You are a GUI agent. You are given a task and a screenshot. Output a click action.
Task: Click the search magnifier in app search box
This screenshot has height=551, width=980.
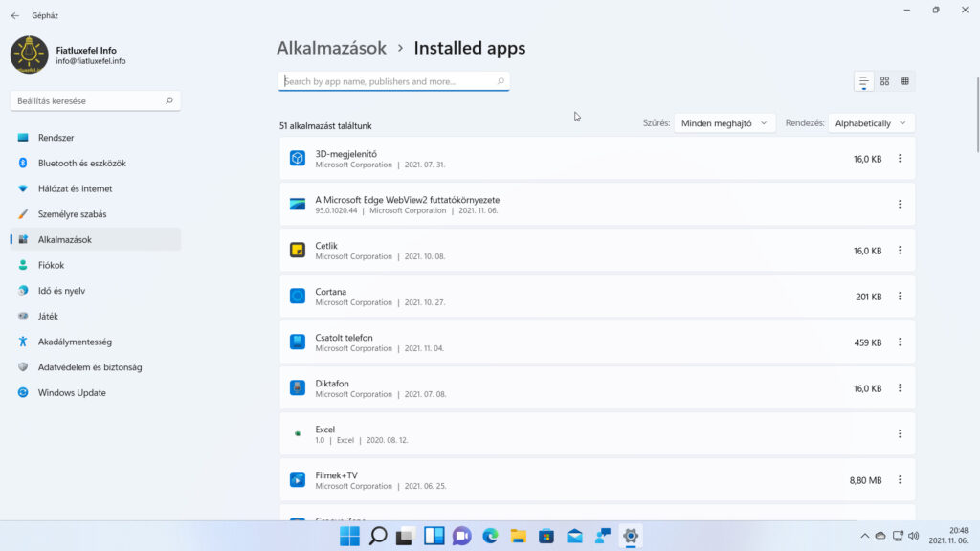tap(501, 81)
